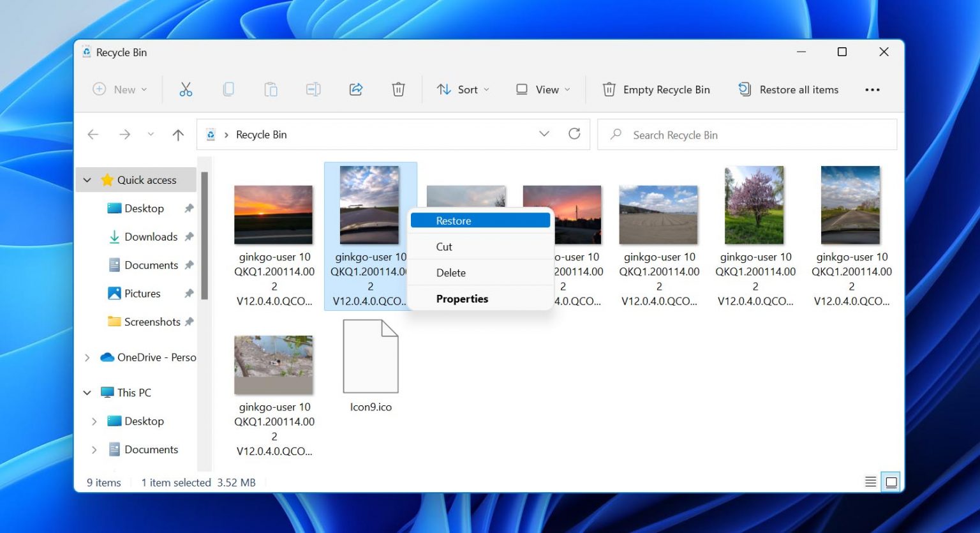Image resolution: width=980 pixels, height=533 pixels.
Task: Switch to details view mode in status bar
Action: [870, 482]
